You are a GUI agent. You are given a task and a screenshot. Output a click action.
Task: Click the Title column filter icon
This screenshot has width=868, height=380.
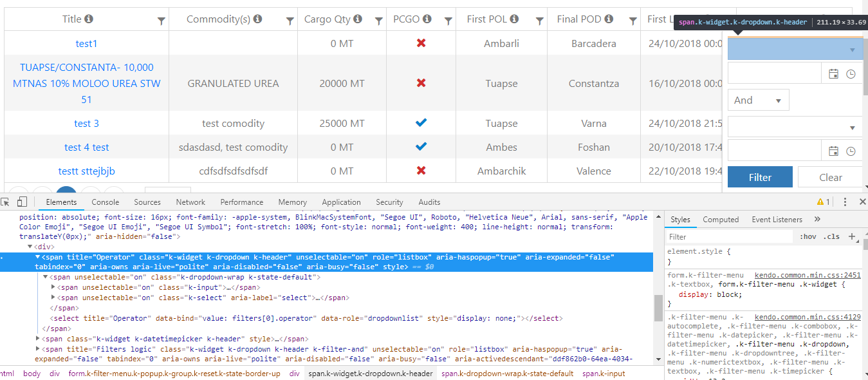[x=162, y=21]
